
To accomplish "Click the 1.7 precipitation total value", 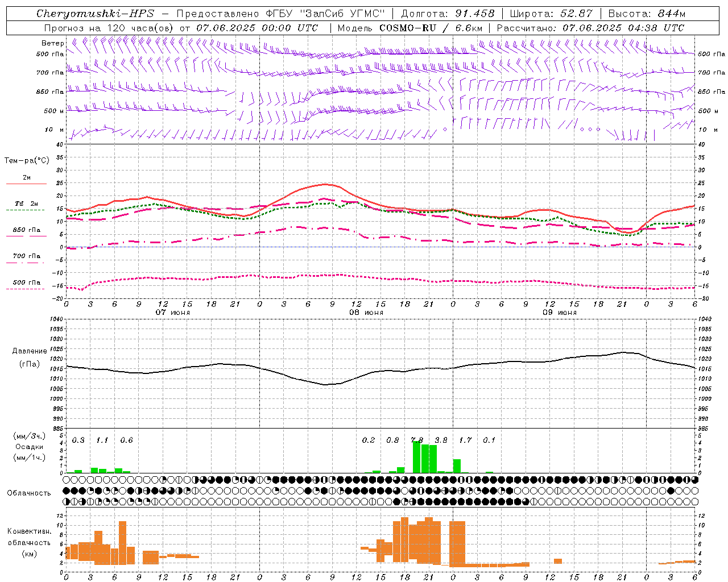I will click(x=465, y=440).
